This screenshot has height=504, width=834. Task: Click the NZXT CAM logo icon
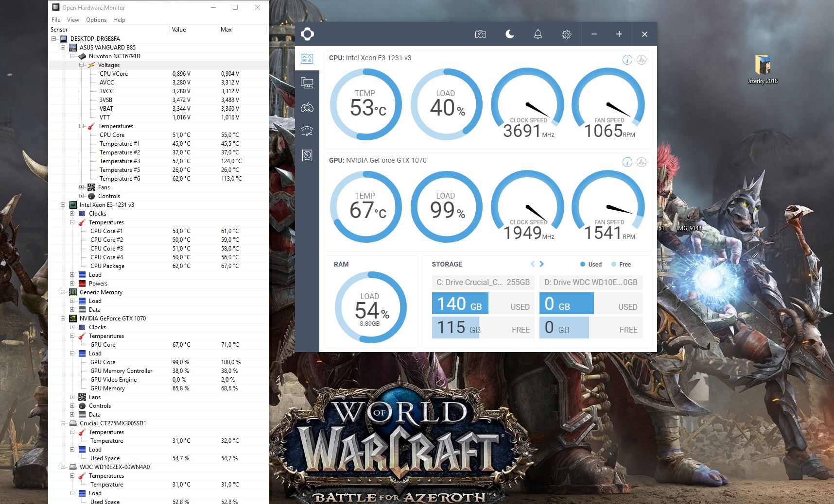coord(307,34)
